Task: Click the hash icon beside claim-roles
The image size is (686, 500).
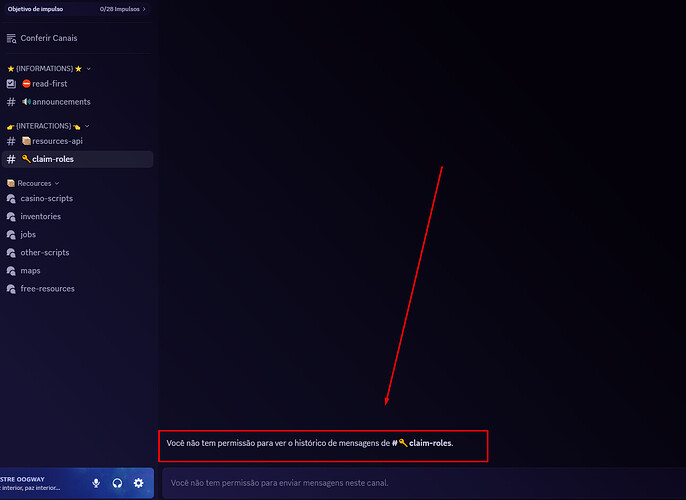Action: [11, 159]
